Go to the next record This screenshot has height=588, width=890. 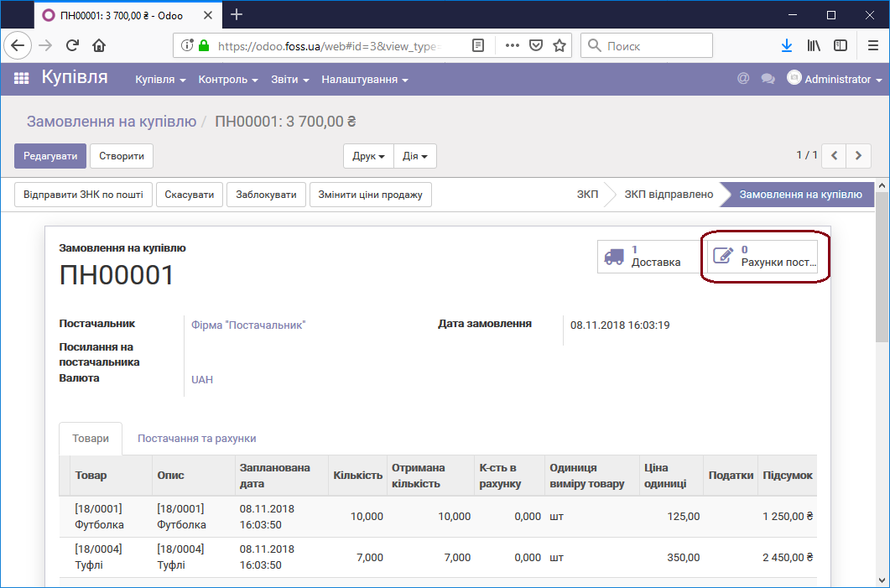point(858,155)
